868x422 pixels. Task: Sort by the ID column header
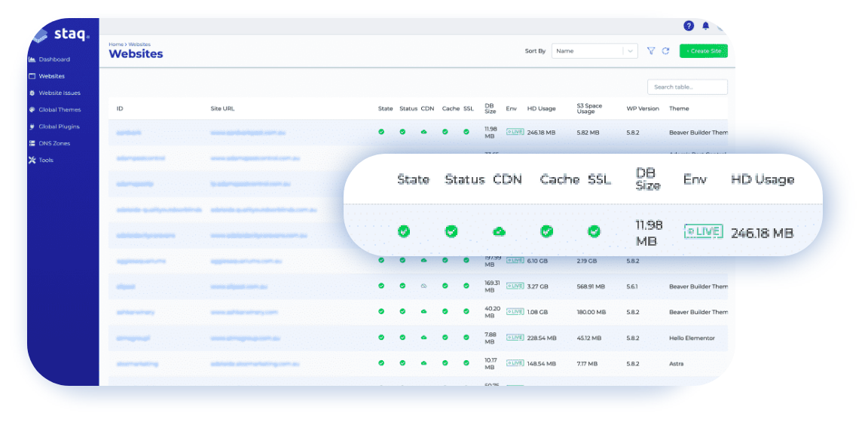tap(120, 109)
